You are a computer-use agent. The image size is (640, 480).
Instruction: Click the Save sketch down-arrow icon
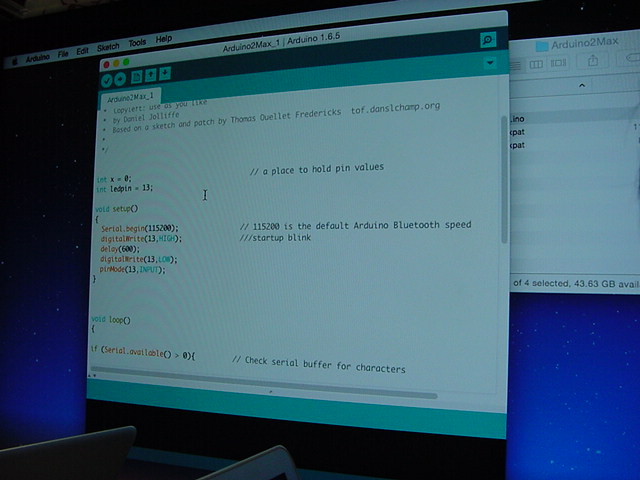coord(165,73)
